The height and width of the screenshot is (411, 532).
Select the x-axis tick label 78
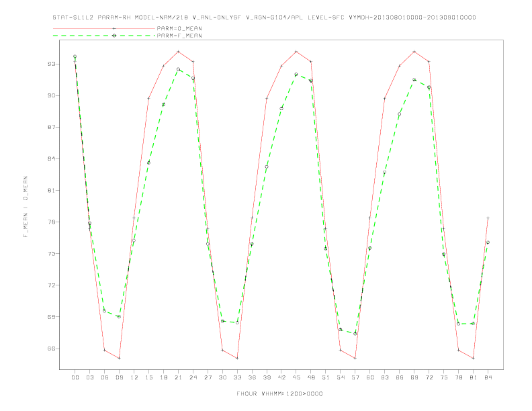[x=458, y=377]
